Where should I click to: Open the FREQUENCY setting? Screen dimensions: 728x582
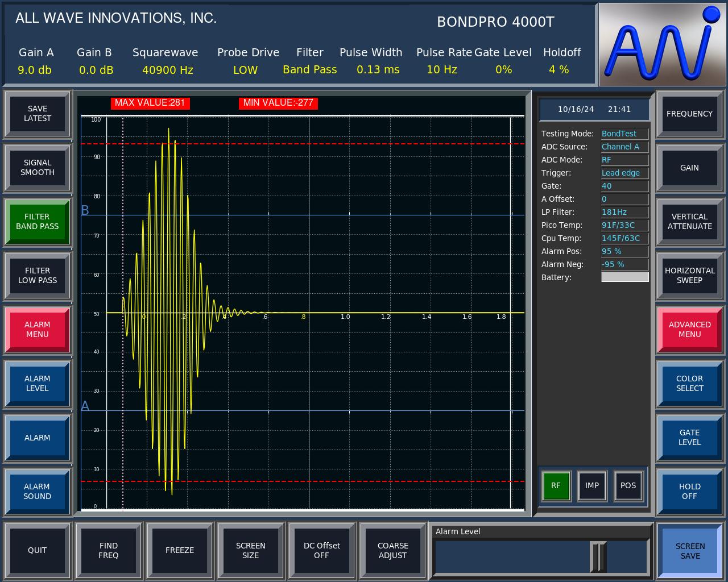[x=690, y=114]
